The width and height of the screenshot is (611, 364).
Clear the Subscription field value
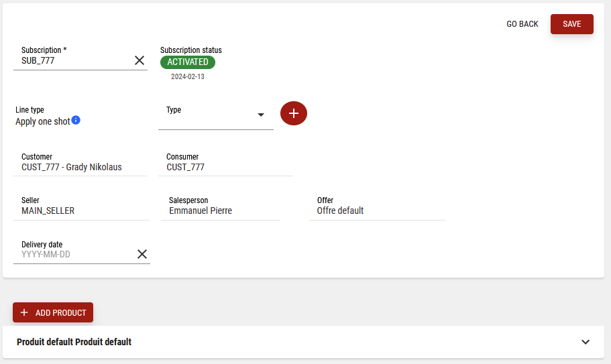click(x=140, y=60)
